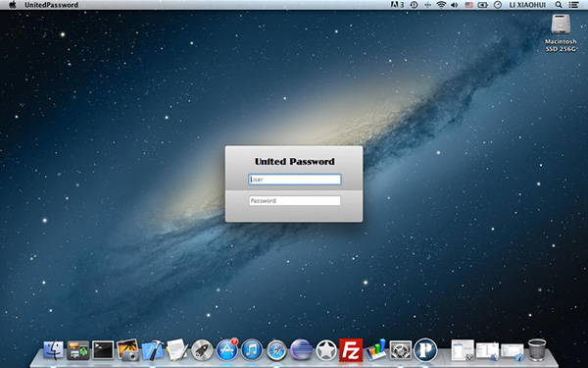This screenshot has width=588, height=368.
Task: Launch iTunes from the Dock
Action: [x=252, y=350]
